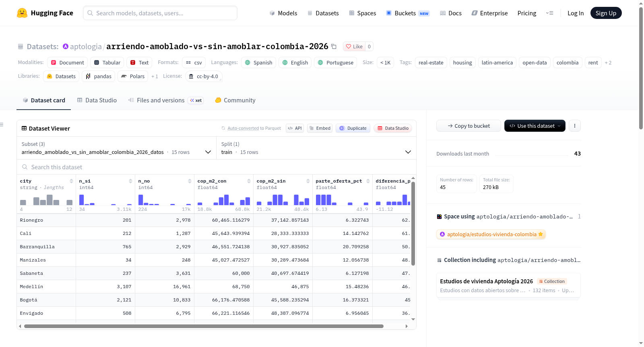Viewport: 644px width, 347px height.
Task: Click Copy to bucket button
Action: (x=469, y=126)
